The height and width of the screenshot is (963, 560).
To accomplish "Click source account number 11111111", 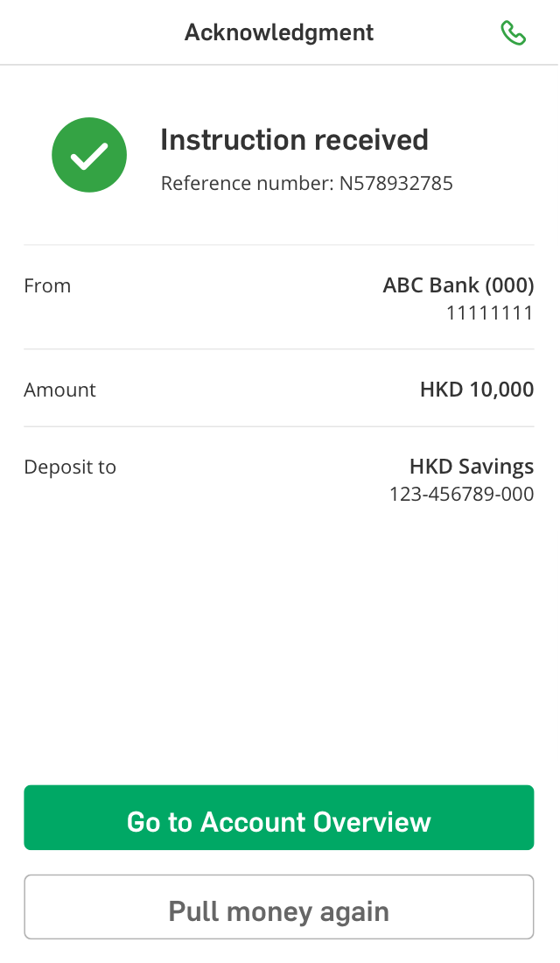I will click(x=489, y=313).
